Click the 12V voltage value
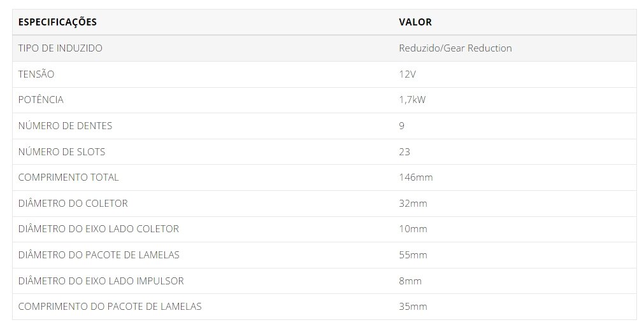 click(x=408, y=74)
